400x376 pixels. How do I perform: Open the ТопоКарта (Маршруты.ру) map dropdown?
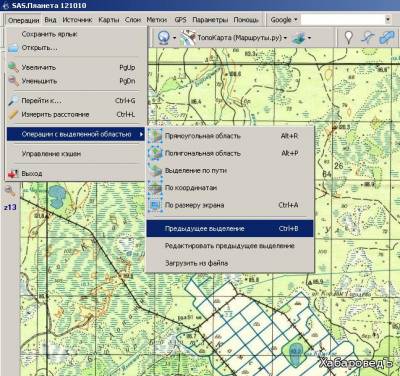coord(242,38)
